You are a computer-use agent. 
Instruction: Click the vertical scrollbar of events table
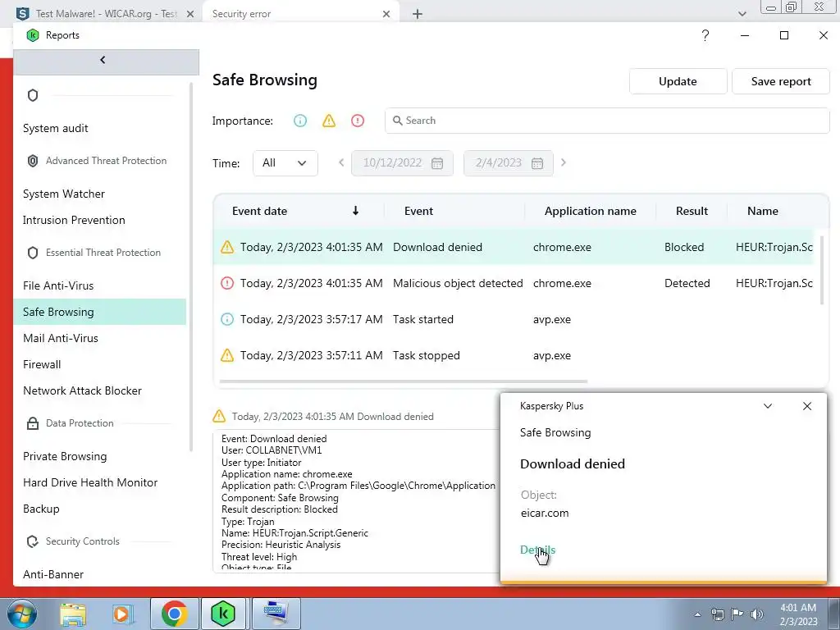tap(822, 270)
